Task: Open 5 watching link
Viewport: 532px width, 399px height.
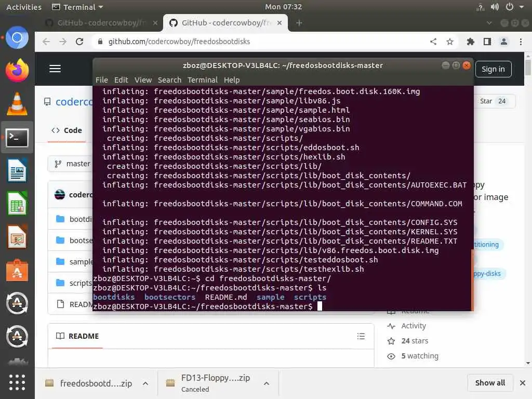Action: (x=420, y=356)
